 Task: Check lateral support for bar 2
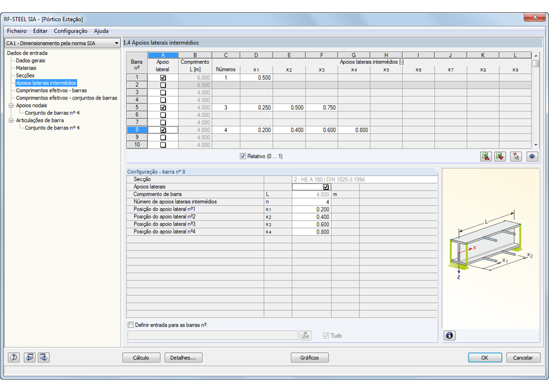[x=163, y=85]
